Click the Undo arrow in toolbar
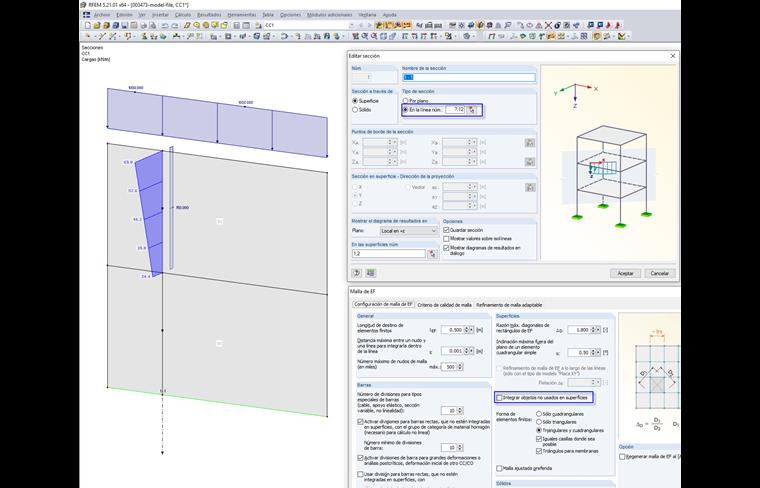Image resolution: width=760 pixels, height=488 pixels. click(x=165, y=25)
